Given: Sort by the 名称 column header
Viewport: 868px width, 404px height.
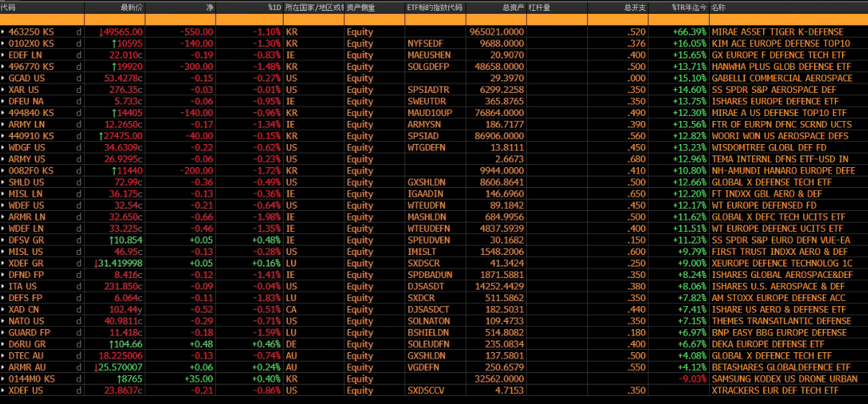Looking at the screenshot, I should [789, 7].
